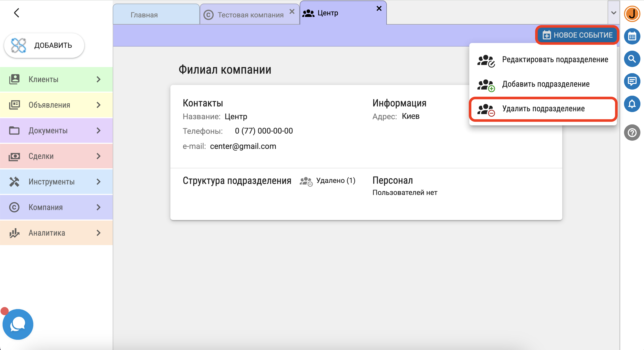
Task: Click the back arrow in sidebar
Action: [17, 13]
